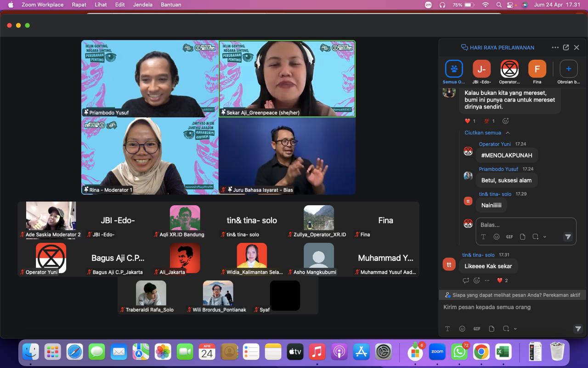Attach a file in the main chat composer
The image size is (588, 368).
coord(492,328)
